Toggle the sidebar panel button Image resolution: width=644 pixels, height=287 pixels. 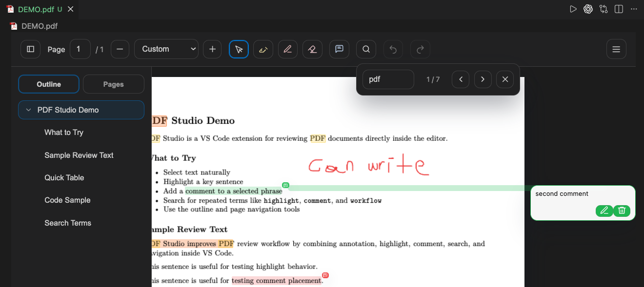point(30,49)
